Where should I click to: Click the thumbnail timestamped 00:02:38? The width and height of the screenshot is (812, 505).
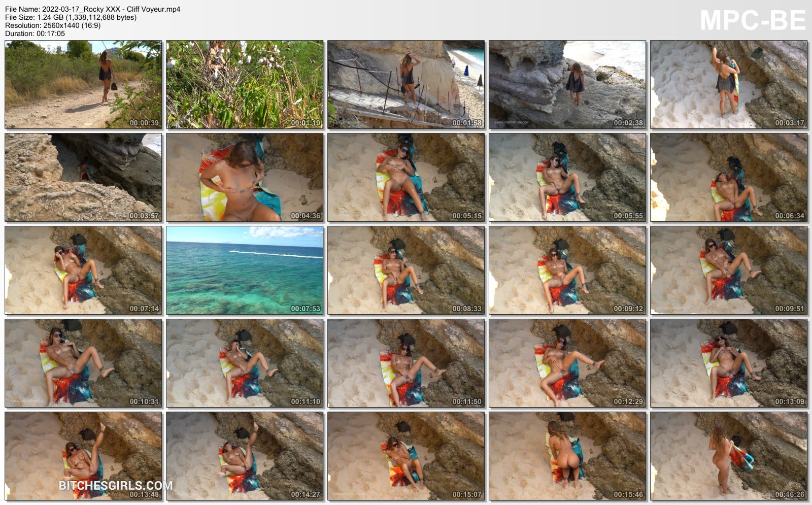click(x=567, y=84)
